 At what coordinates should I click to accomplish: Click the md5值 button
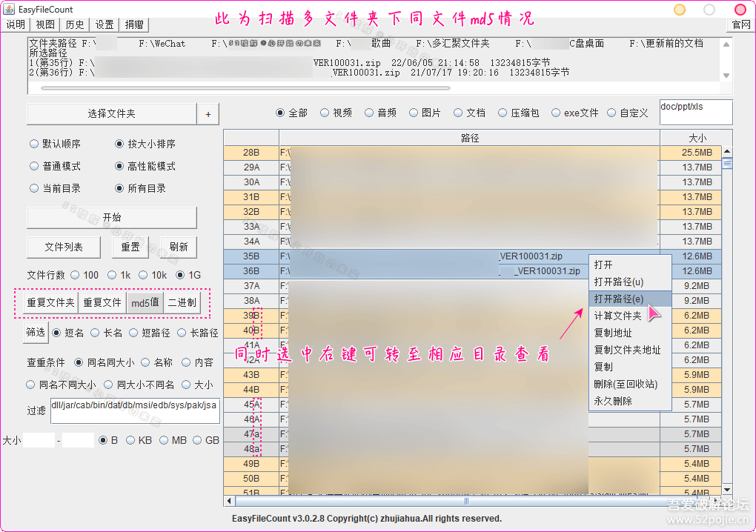tap(145, 302)
